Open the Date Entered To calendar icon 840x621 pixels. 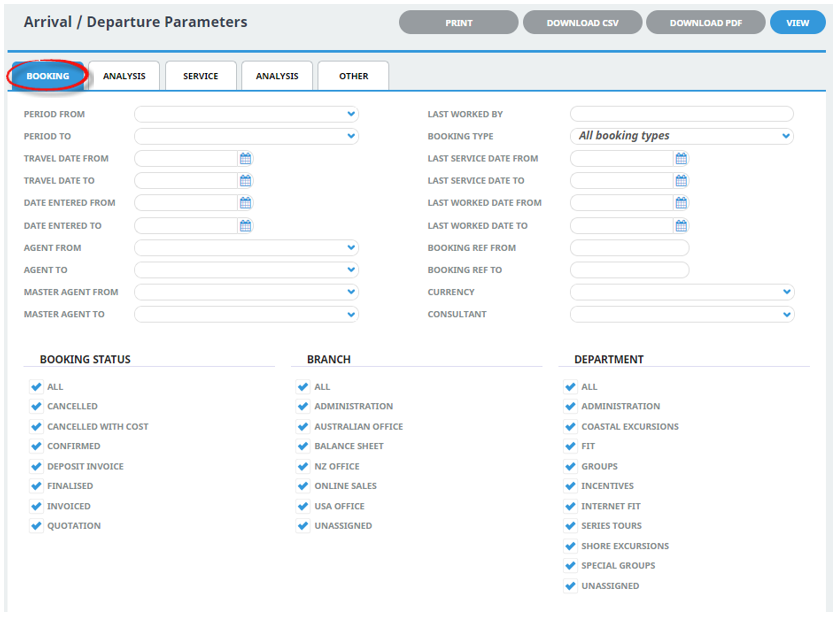[245, 226]
